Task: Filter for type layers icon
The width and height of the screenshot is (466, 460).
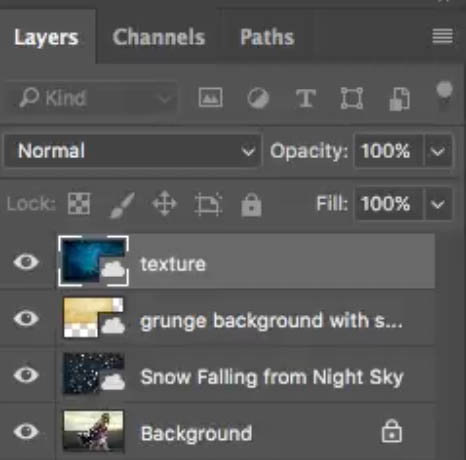Action: pos(306,98)
